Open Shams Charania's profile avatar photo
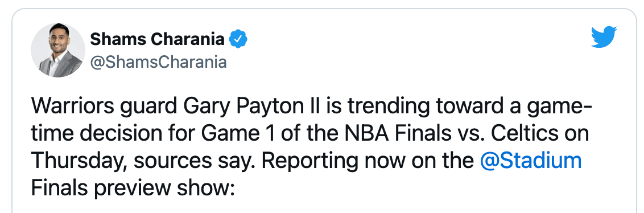The image size is (644, 213). click(58, 50)
